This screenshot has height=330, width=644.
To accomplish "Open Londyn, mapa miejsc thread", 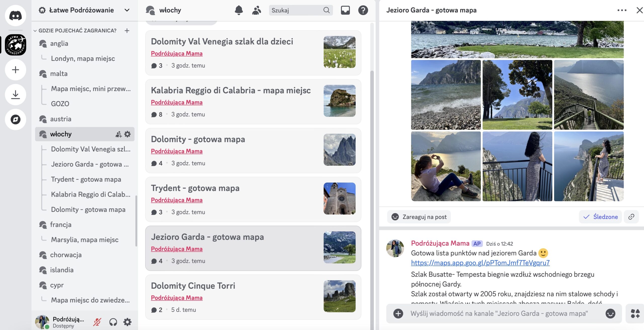I will pos(83,59).
